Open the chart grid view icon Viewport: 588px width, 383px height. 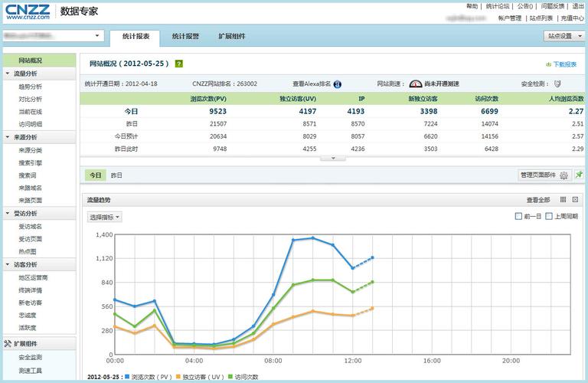pos(563,200)
